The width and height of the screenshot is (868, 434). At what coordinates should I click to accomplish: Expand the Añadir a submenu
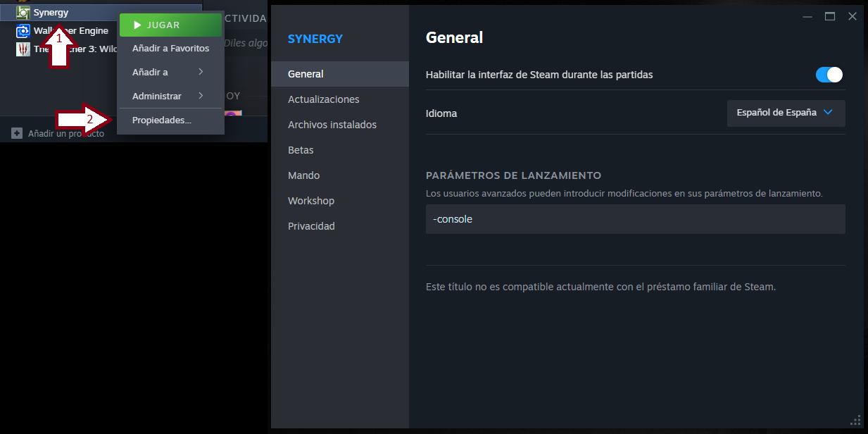[170, 72]
